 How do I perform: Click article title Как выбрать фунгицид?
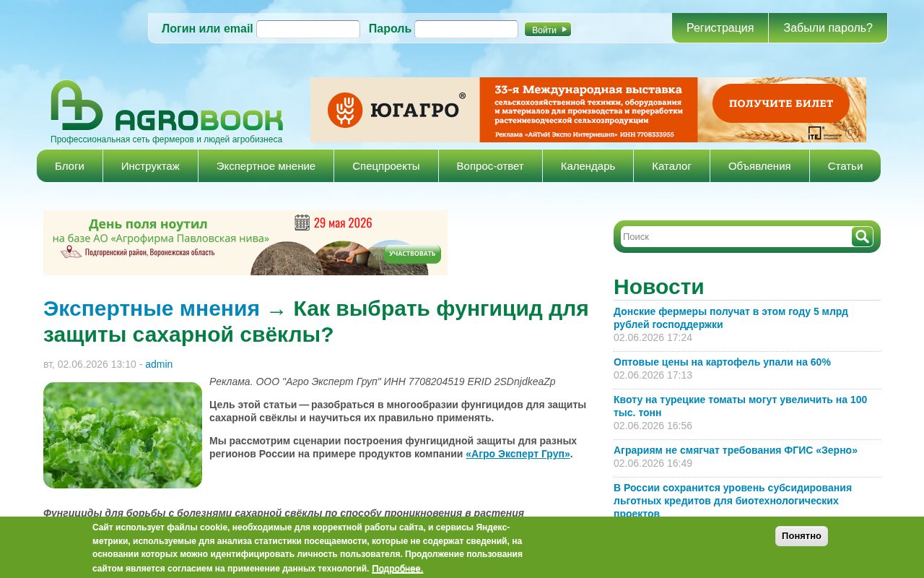(x=316, y=322)
